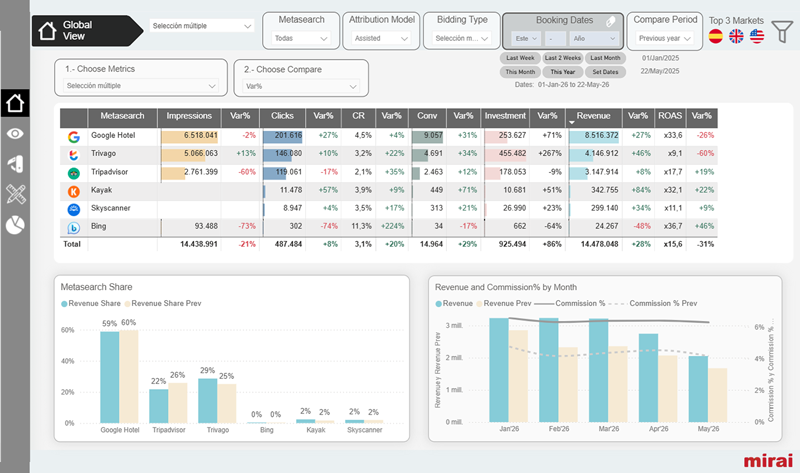The height and width of the screenshot is (473, 800).
Task: Open the pie chart icon in sidebar
Action: tap(15, 225)
